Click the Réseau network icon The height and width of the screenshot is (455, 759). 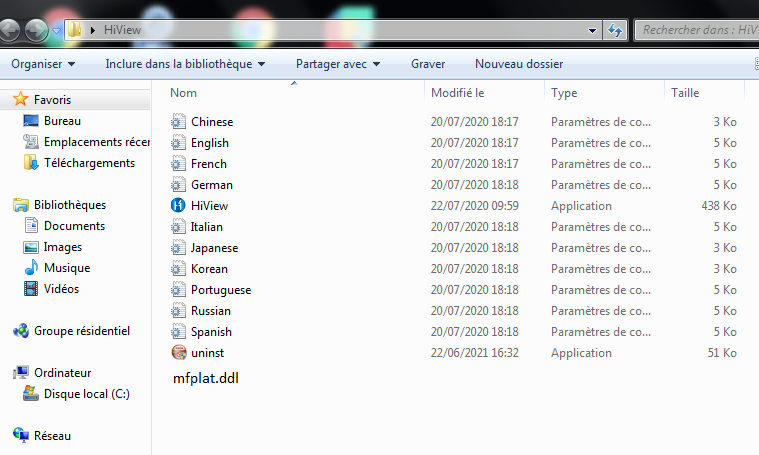tap(20, 436)
